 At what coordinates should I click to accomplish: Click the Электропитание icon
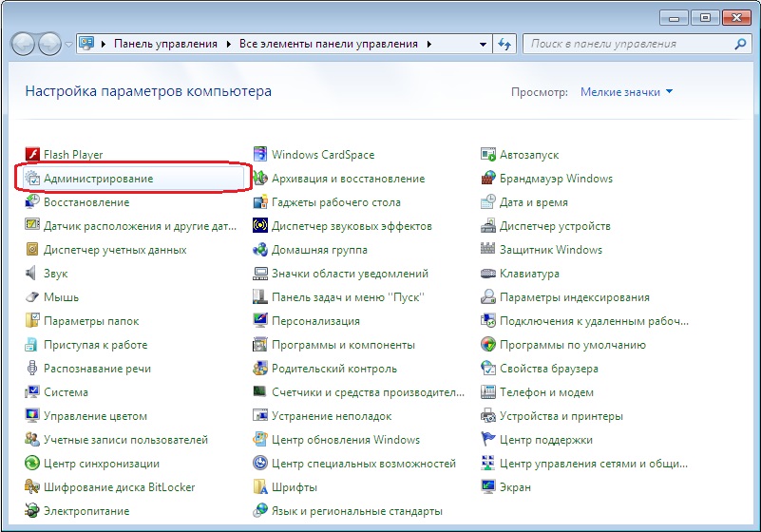coord(32,511)
